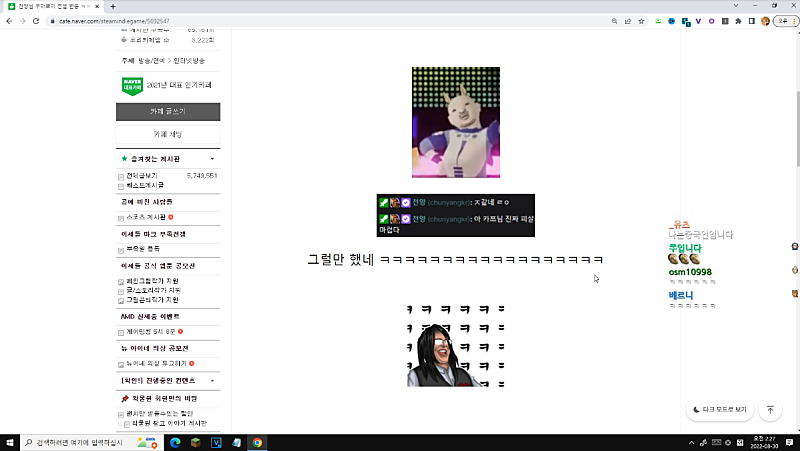Reload the current cafe page
This screenshot has height=451, width=800.
click(x=36, y=21)
